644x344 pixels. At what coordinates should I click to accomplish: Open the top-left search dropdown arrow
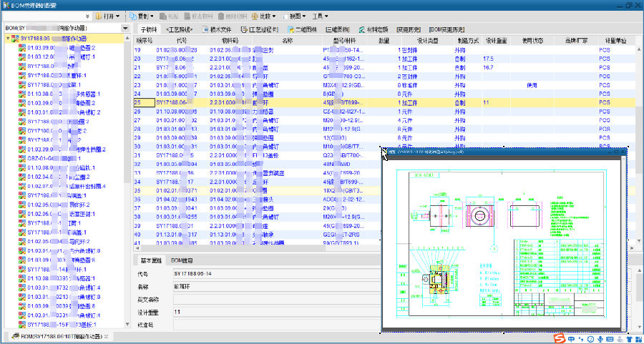click(87, 16)
